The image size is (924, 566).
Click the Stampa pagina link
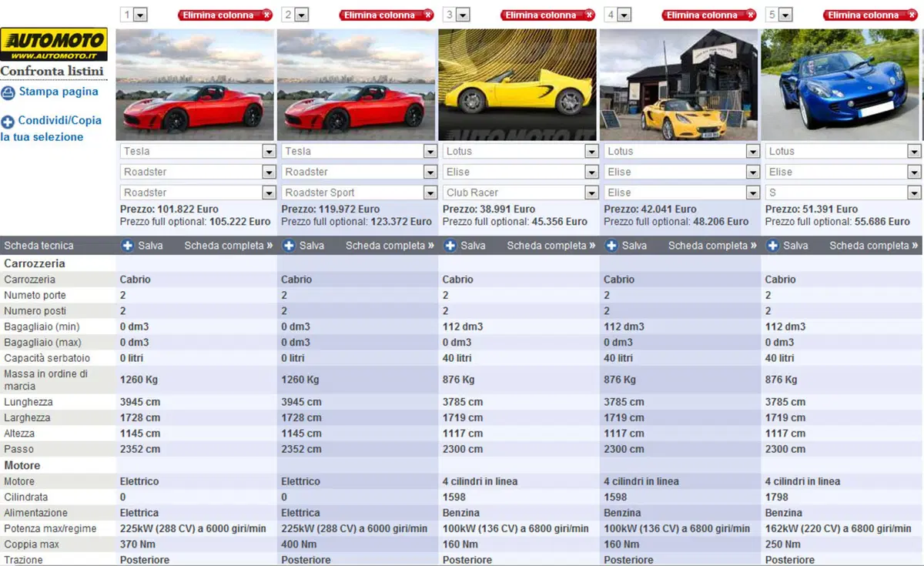point(59,92)
